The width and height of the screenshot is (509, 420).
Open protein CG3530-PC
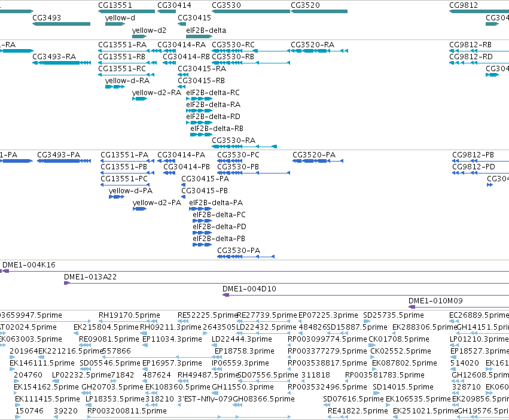tap(238, 155)
